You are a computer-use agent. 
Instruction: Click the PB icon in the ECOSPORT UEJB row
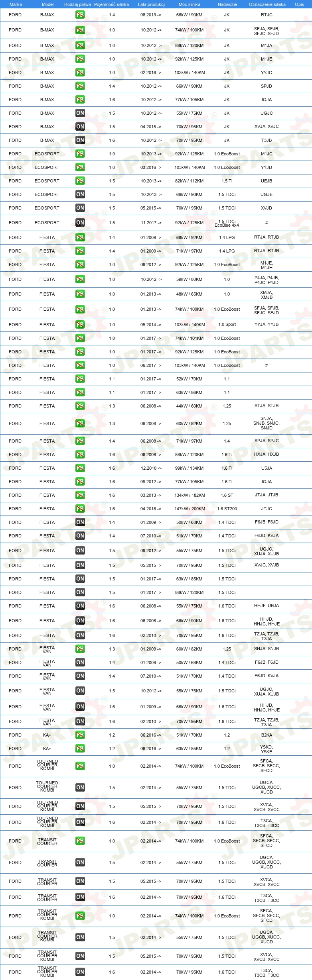click(x=80, y=181)
